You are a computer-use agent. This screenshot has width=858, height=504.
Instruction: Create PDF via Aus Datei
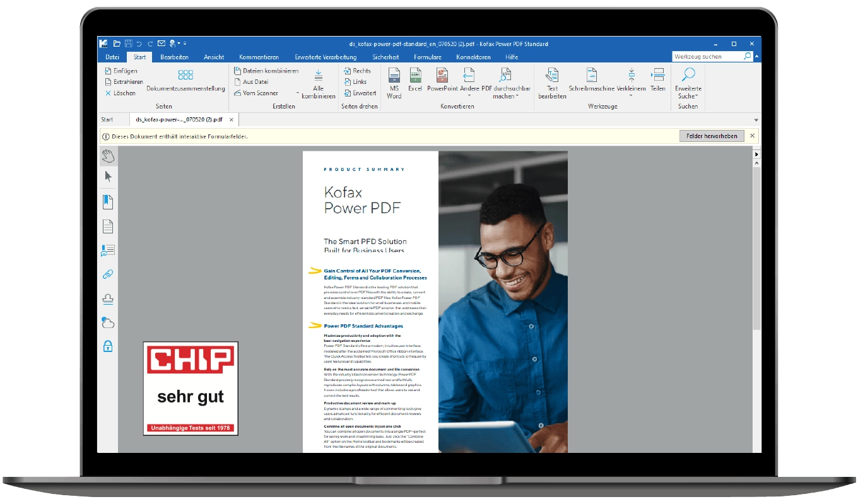251,82
